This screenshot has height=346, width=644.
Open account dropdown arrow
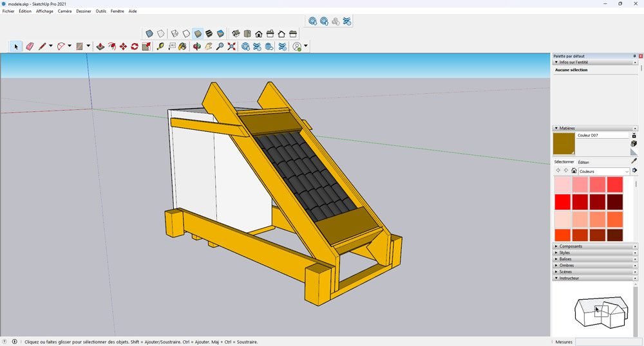coord(305,46)
